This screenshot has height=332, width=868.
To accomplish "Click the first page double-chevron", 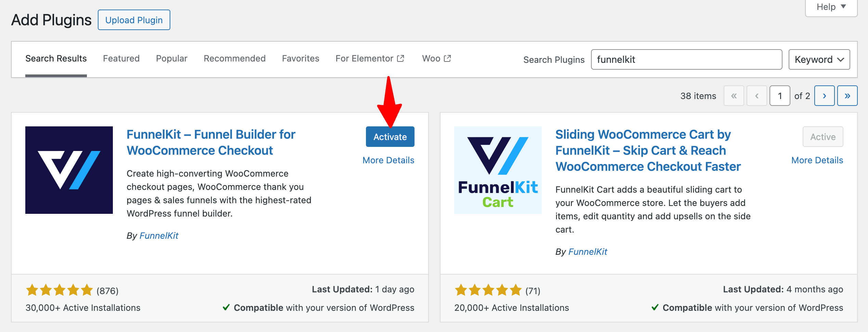I will pyautogui.click(x=734, y=96).
